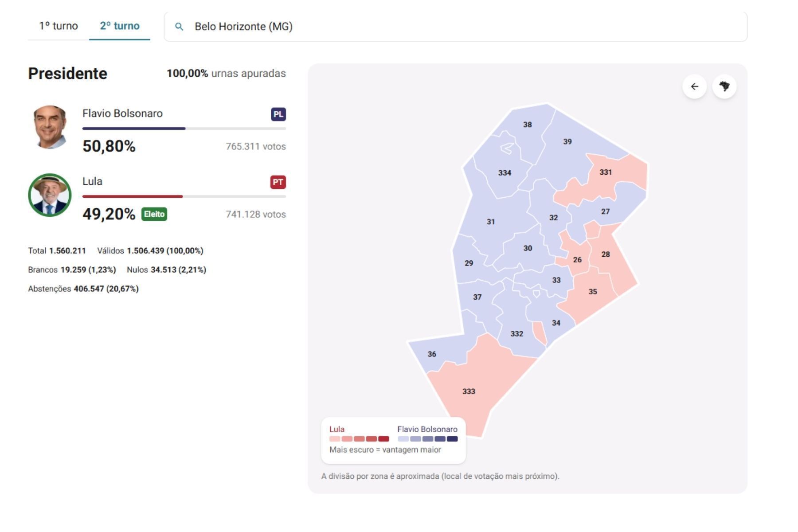Select electoral zone 334 on the map
The width and height of the screenshot is (798, 532).
505,173
